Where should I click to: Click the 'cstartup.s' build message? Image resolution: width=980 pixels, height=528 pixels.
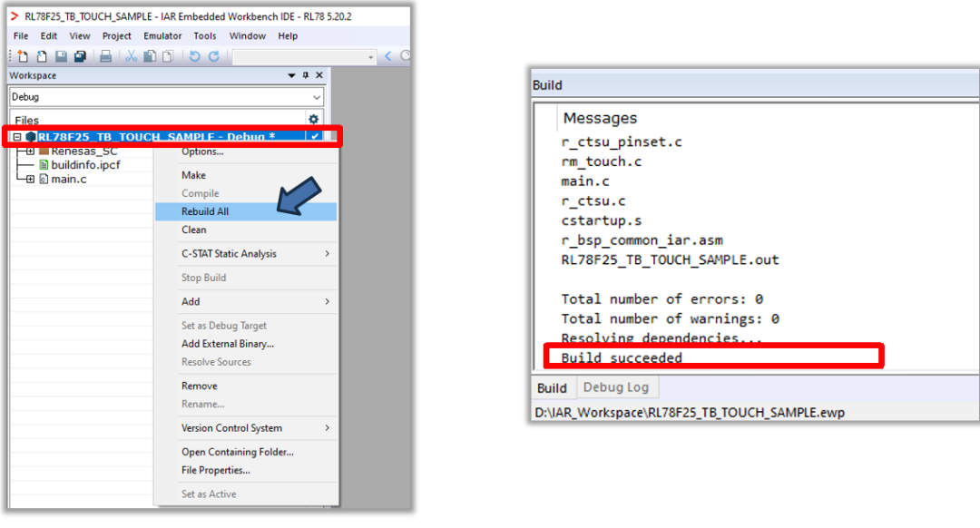(602, 220)
